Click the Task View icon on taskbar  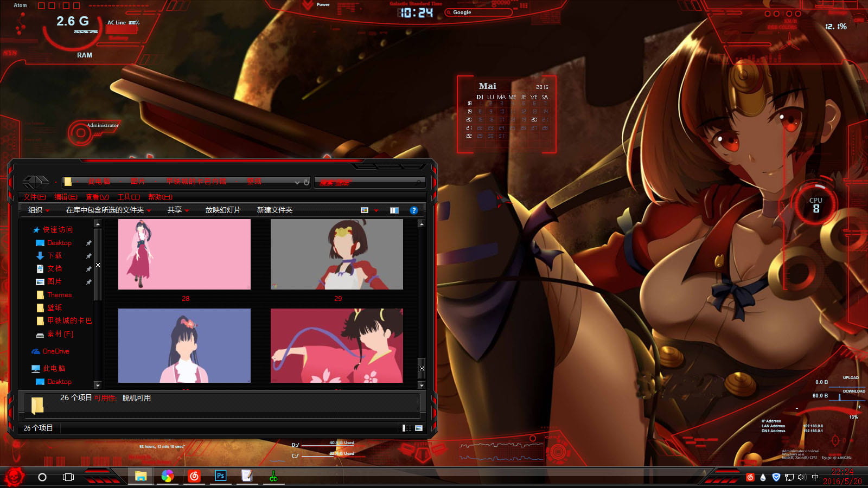pos(68,477)
